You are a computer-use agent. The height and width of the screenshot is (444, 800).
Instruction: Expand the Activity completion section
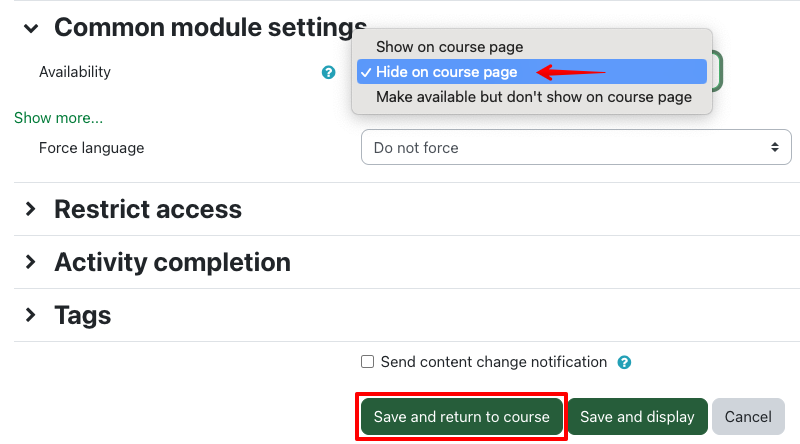(31, 262)
